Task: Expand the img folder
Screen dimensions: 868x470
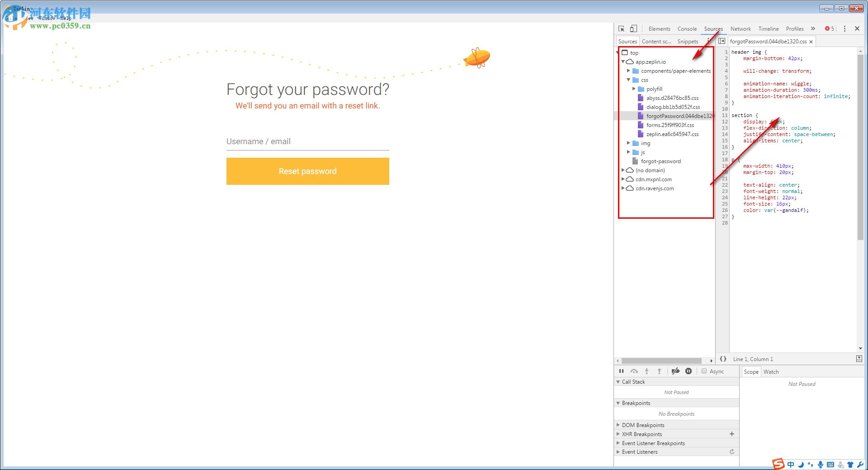Action: (628, 143)
